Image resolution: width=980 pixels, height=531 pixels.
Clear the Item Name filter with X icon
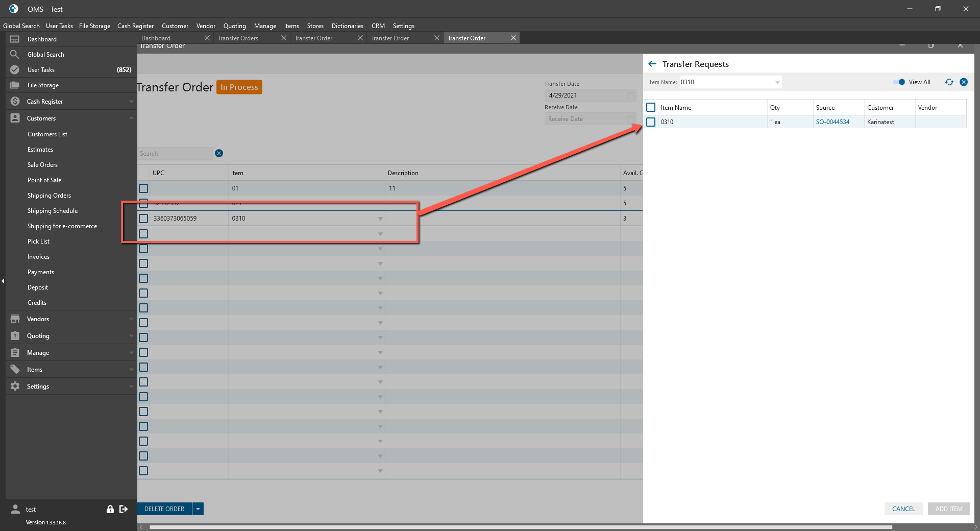[x=964, y=82]
